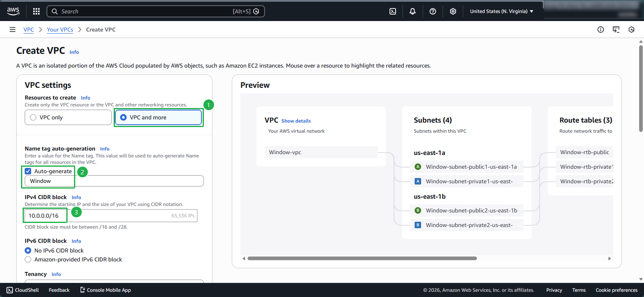Click the us-east-1b zone heading

(x=430, y=197)
